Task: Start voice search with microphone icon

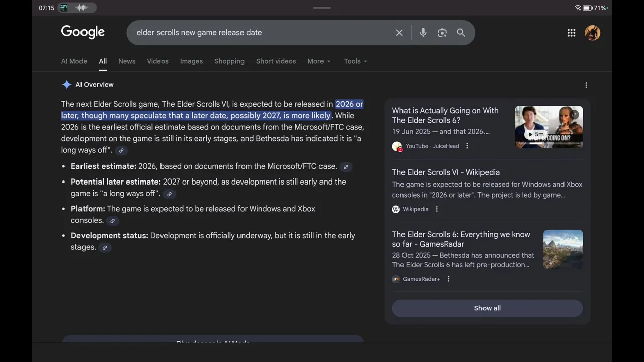Action: point(423,33)
